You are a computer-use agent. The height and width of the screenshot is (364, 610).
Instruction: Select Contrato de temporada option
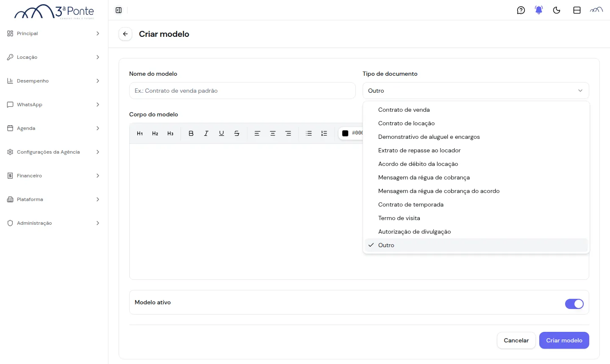(476, 204)
